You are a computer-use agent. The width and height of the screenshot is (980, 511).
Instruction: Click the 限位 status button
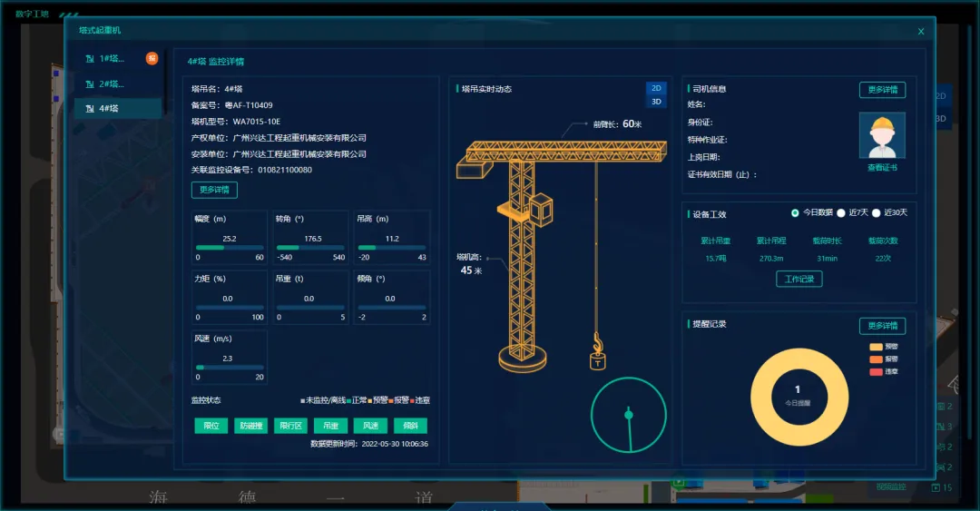coord(211,426)
